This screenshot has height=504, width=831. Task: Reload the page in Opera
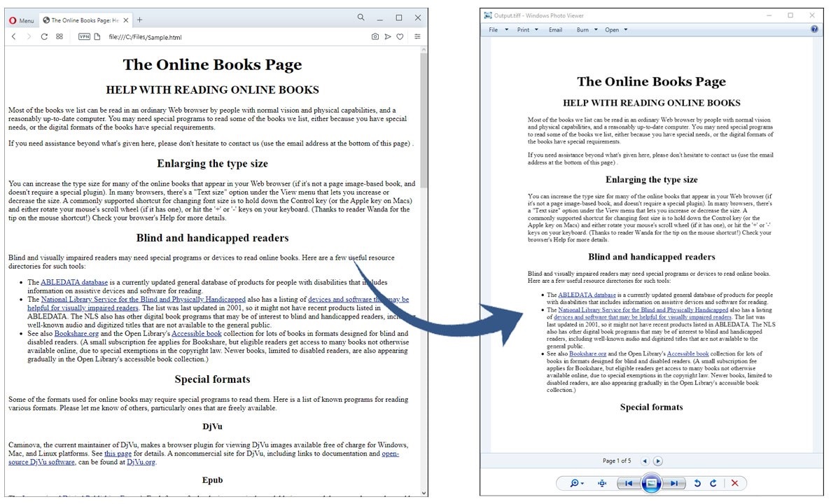[x=44, y=36]
